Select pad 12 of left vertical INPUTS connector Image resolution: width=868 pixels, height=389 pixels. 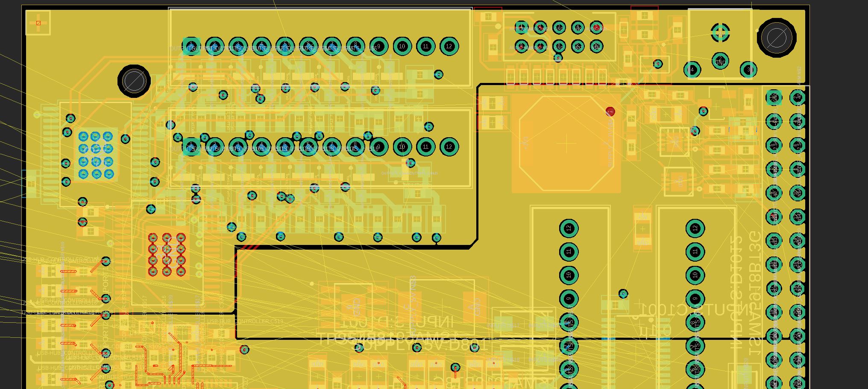(569, 228)
